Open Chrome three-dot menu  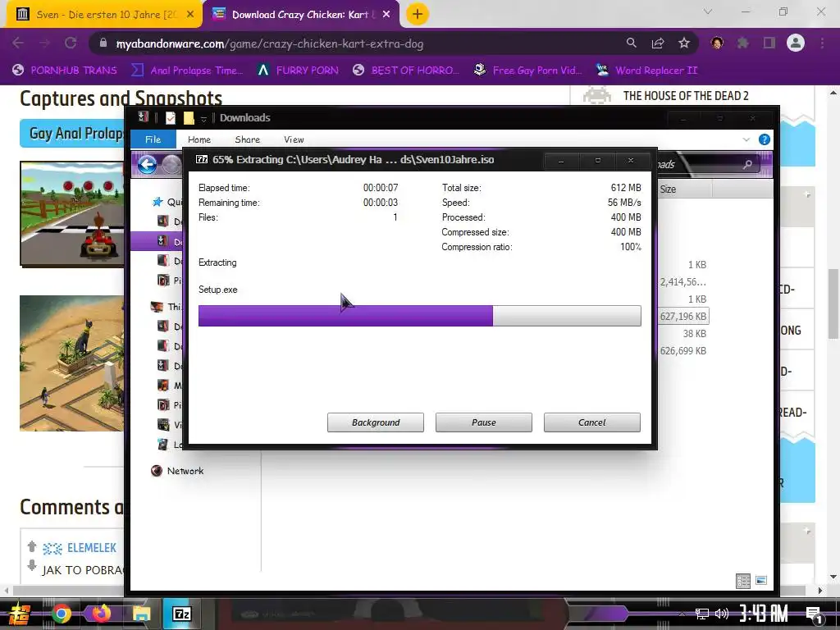coord(822,43)
